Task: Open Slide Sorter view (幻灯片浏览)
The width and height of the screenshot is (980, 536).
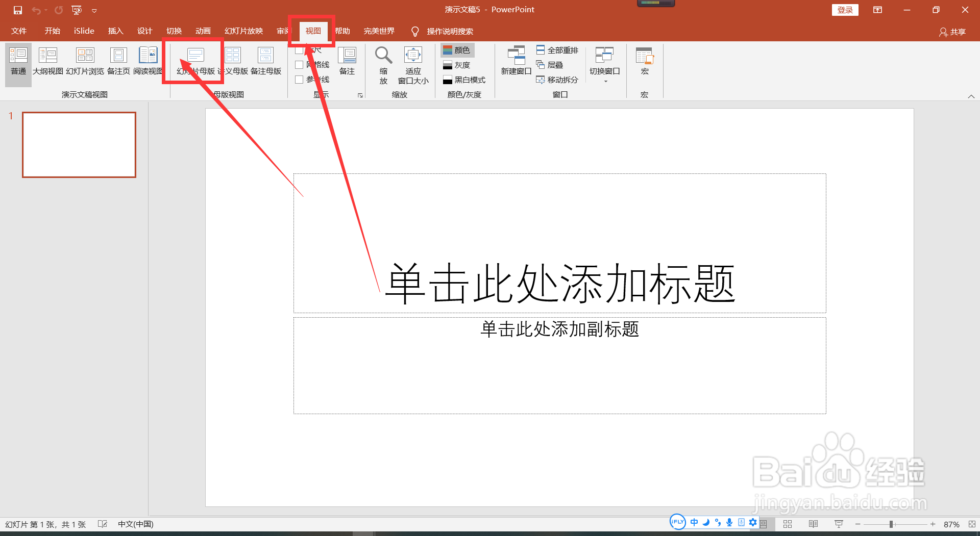Action: tap(85, 62)
